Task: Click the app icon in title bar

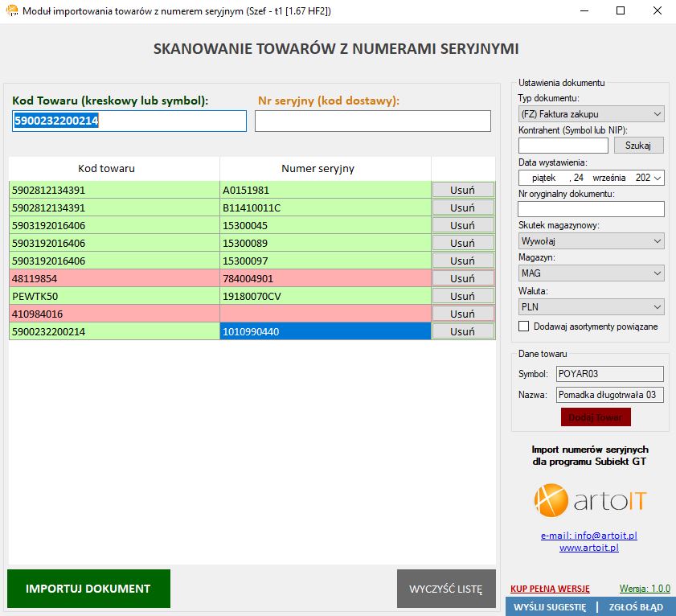Action: (12, 11)
